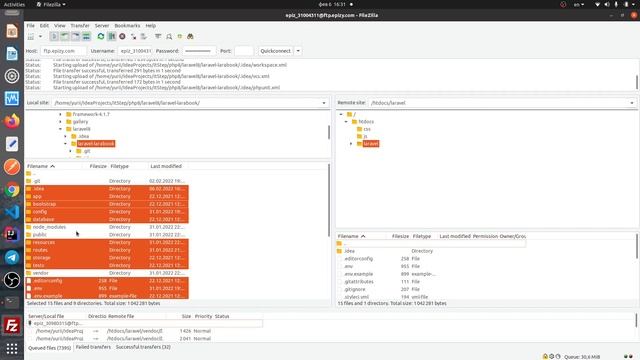Select the node_modules folder in local list

pyautogui.click(x=107, y=227)
